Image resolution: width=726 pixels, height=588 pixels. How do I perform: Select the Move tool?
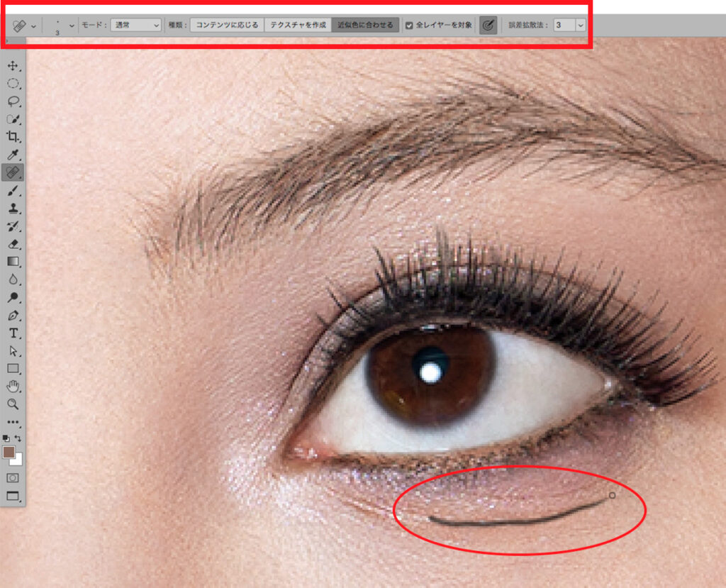[13, 66]
